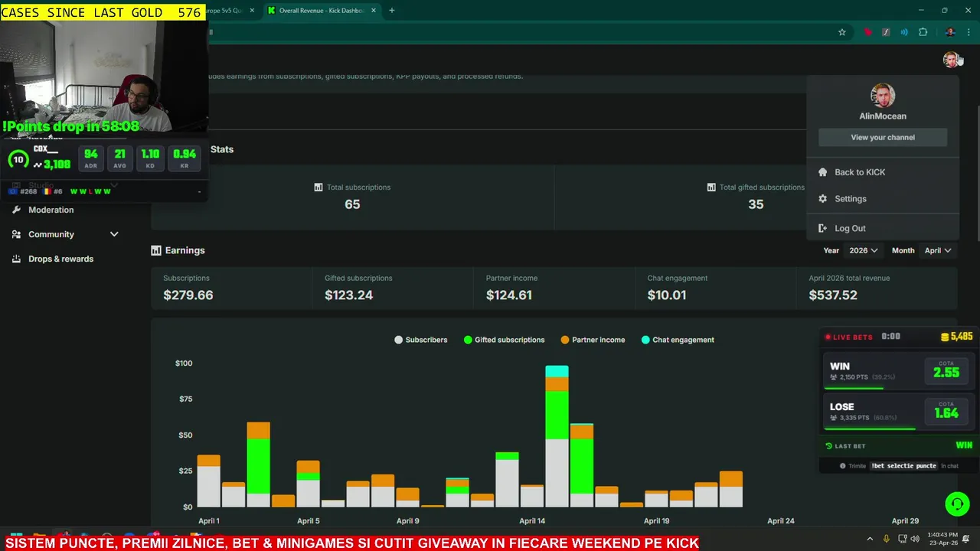The height and width of the screenshot is (551, 980).
Task: Click the red extension icon in the browser toolbar
Action: (867, 32)
